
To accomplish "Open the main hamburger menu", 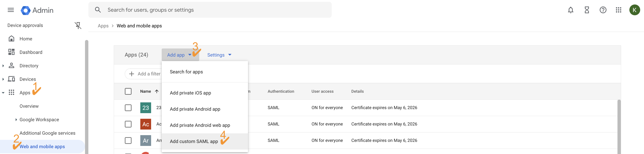I will click(11, 10).
